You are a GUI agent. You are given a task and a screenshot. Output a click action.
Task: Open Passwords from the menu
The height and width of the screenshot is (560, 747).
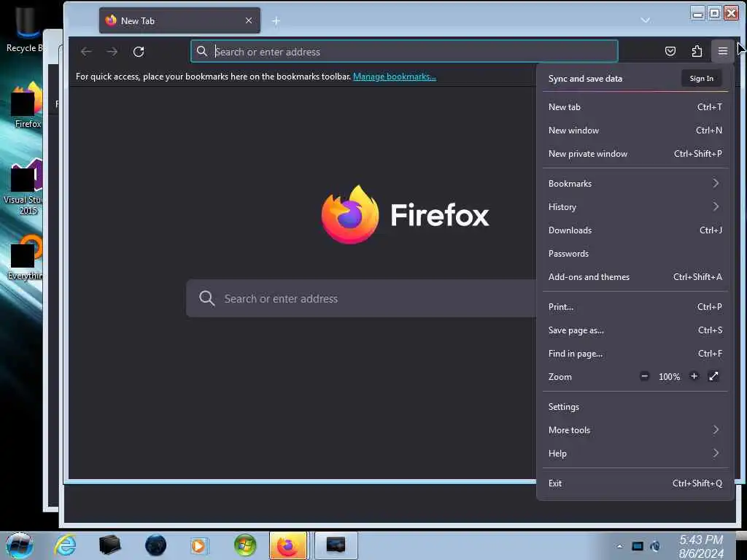(635, 253)
